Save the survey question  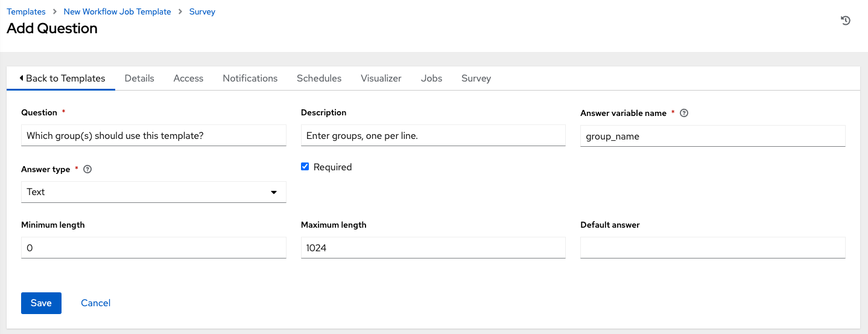[41, 303]
